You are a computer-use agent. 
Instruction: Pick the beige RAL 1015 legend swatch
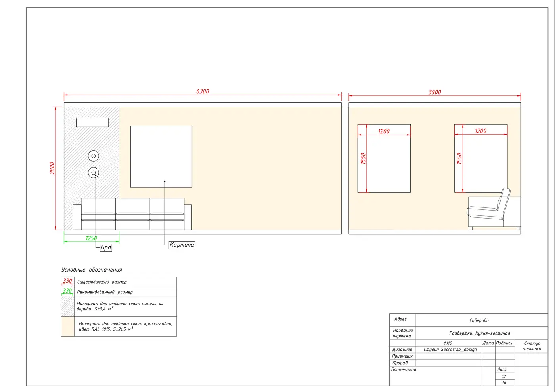click(67, 326)
